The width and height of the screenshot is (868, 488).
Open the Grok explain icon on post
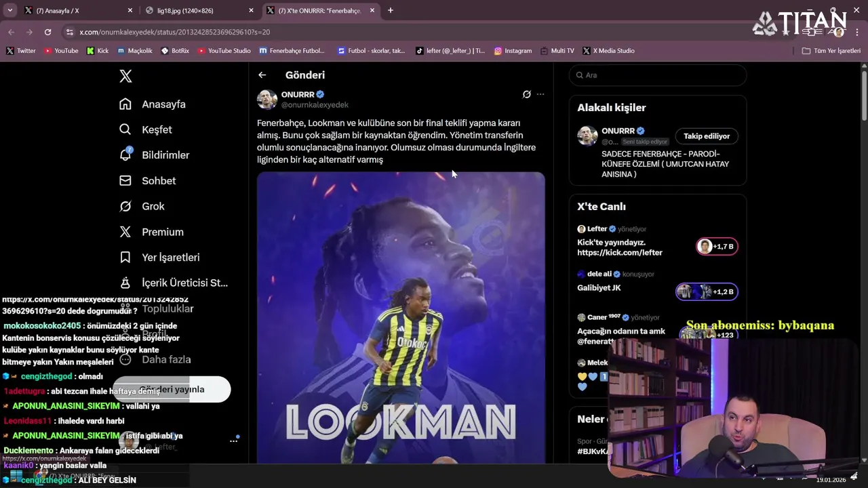tap(527, 94)
